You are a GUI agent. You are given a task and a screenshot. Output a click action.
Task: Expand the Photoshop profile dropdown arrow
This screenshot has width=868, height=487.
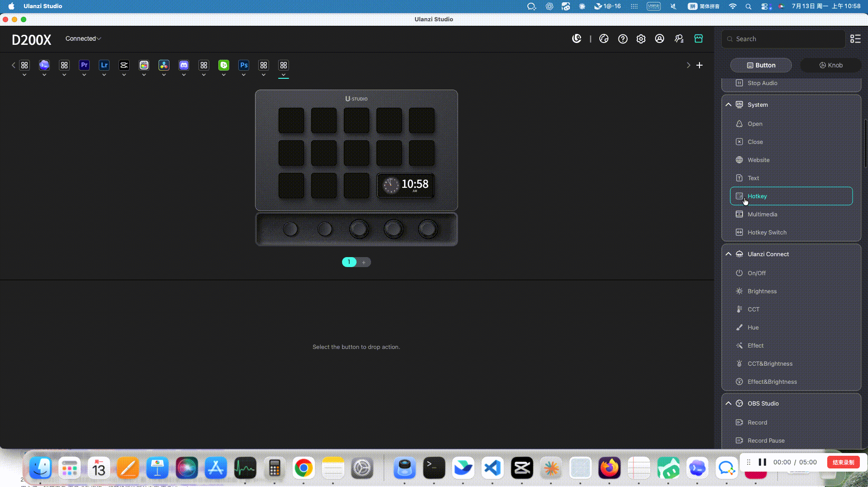tap(244, 75)
